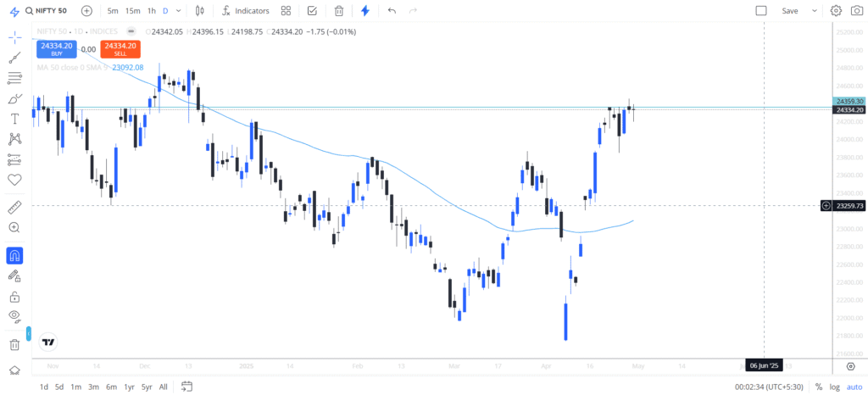
Task: Open the prediction and measurement tools
Action: coord(15,160)
